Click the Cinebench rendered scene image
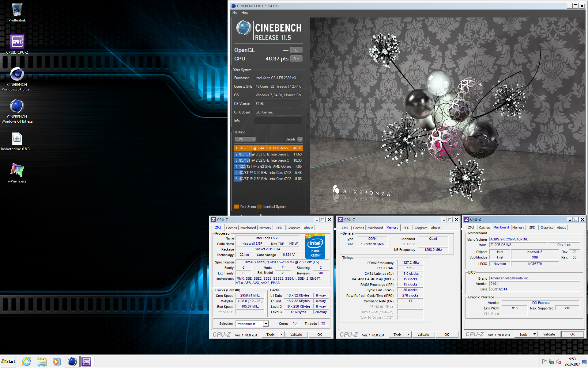The height and width of the screenshot is (368, 588). tap(447, 115)
